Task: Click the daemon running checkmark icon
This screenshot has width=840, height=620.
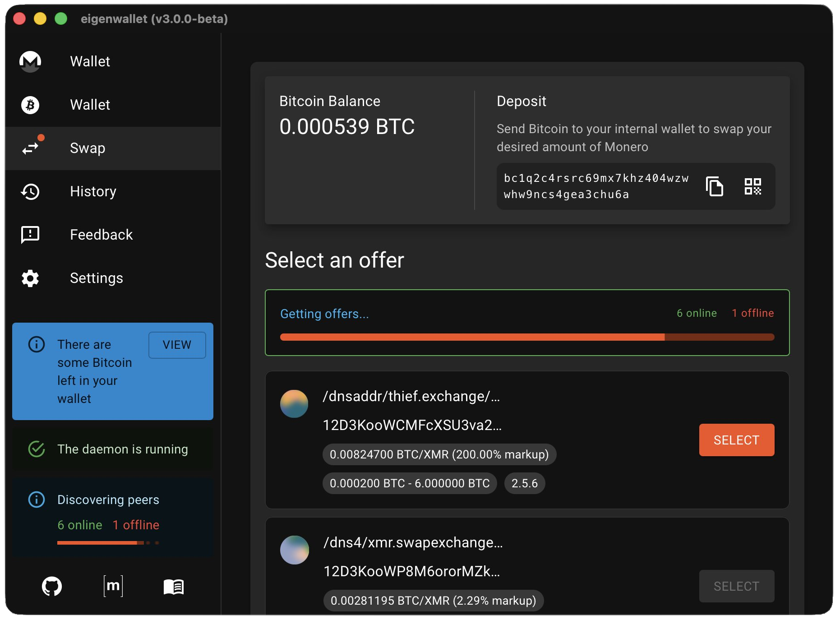Action: tap(37, 449)
